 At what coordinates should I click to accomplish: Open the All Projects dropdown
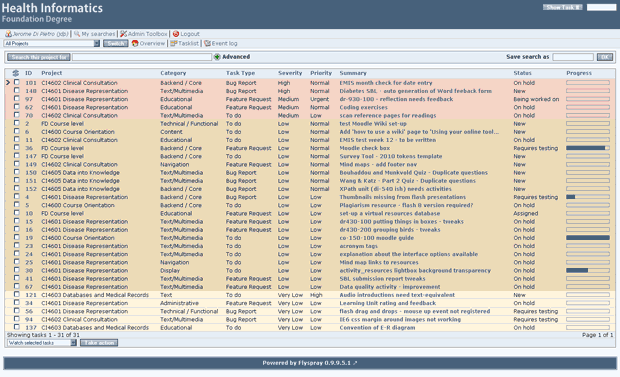(52, 44)
